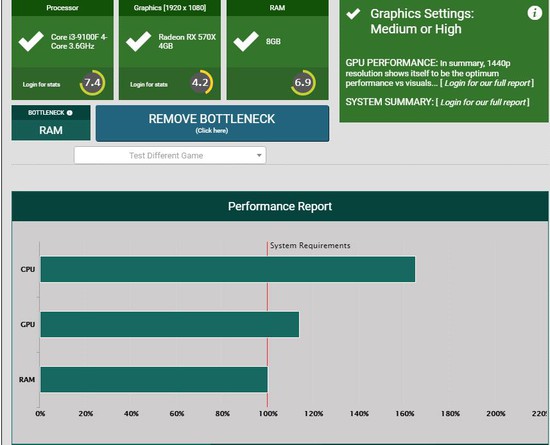Click the 6.9 RAM score gauge
This screenshot has width=550, height=445.
(303, 83)
